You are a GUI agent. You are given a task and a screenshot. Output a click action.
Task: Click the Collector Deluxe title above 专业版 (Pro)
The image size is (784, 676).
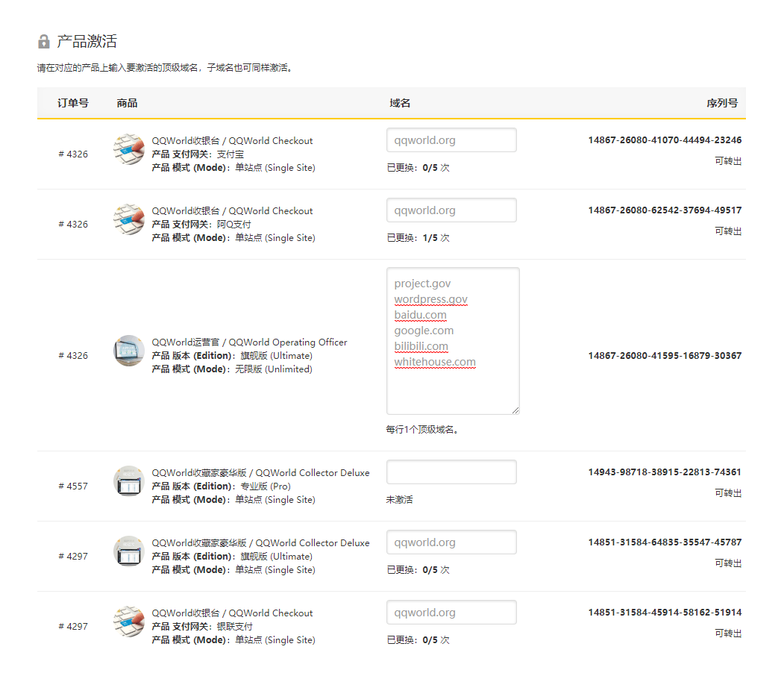click(x=261, y=472)
